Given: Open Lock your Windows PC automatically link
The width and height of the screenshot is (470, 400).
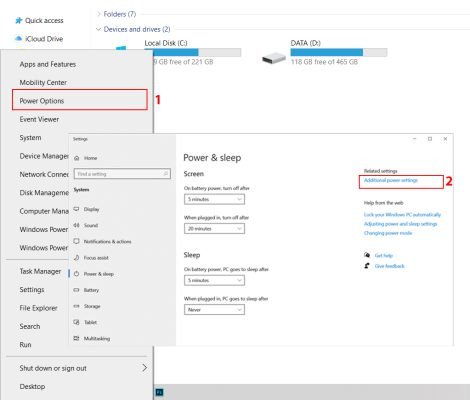Looking at the screenshot, I should (402, 215).
